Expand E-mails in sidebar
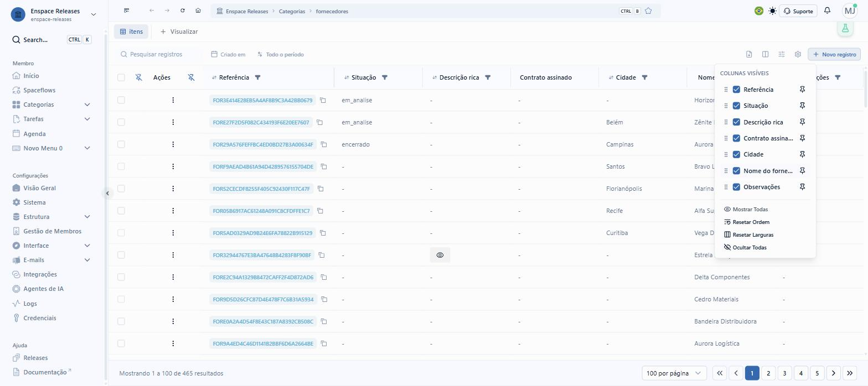 (x=87, y=260)
